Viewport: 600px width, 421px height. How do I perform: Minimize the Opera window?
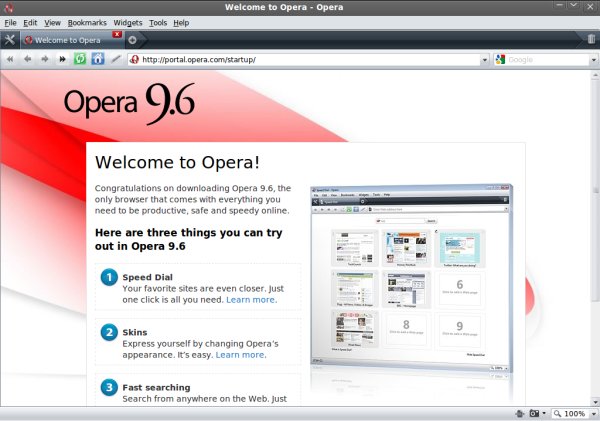click(x=559, y=5)
